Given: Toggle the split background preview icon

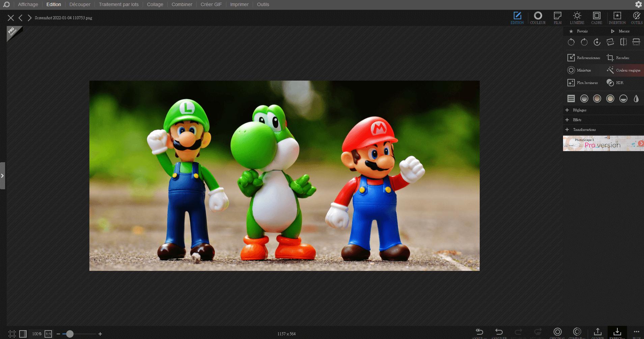Looking at the screenshot, I should (23, 334).
